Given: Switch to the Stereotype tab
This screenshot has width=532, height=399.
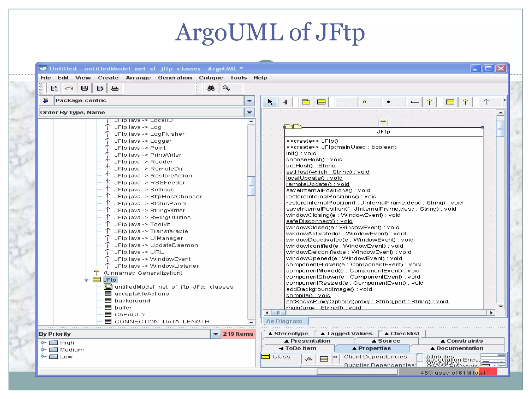Looking at the screenshot, I should point(288,334).
